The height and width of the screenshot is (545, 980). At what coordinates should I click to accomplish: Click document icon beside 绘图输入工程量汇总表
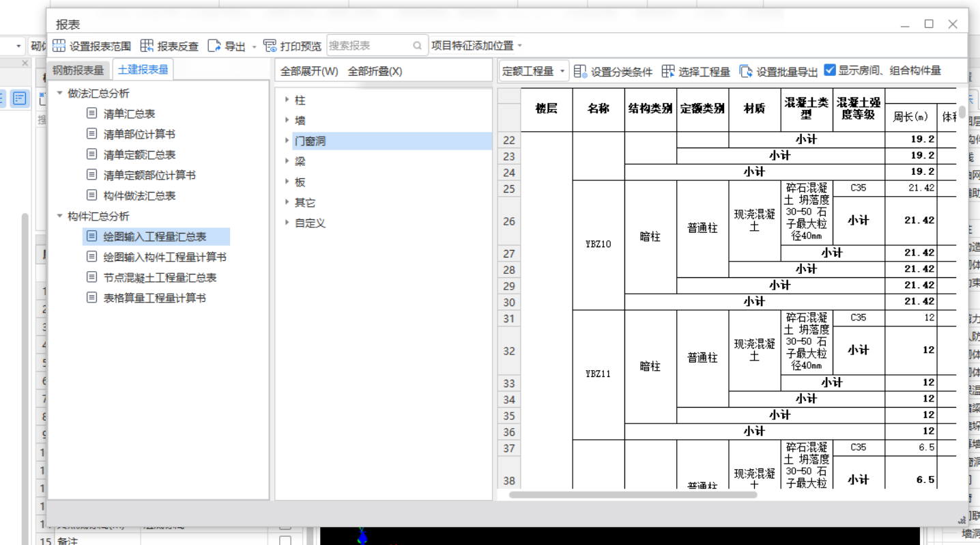pyautogui.click(x=92, y=236)
